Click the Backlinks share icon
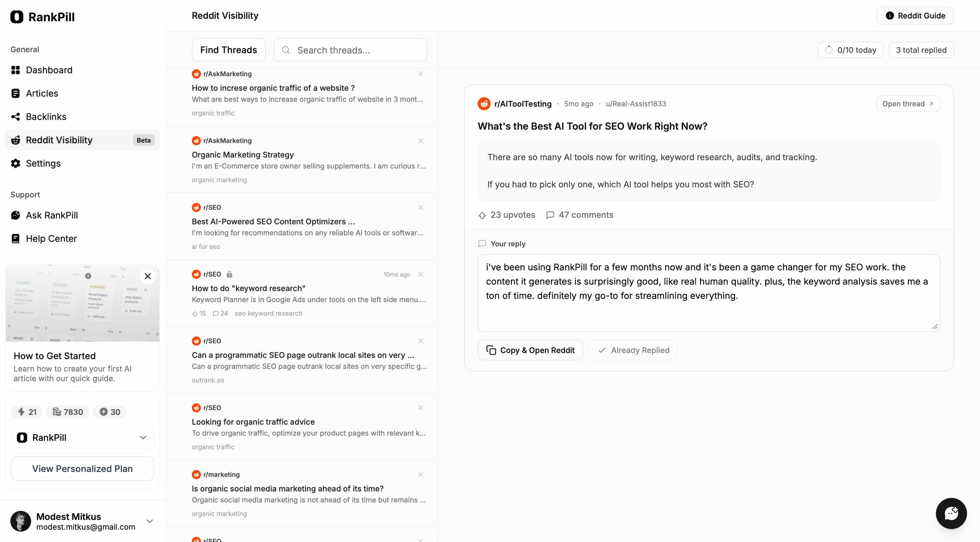Screen dimensions: 980x542 (16, 116)
